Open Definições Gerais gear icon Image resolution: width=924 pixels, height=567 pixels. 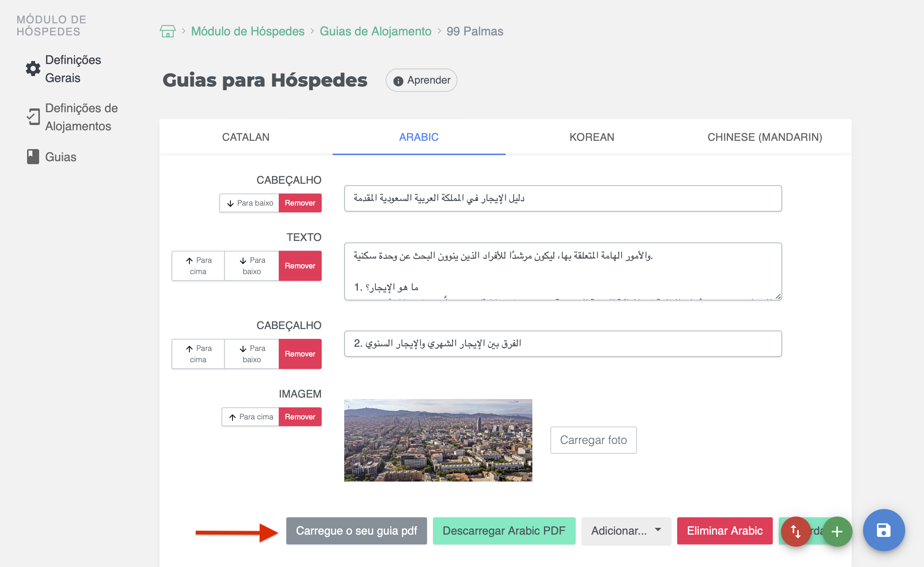click(x=33, y=69)
